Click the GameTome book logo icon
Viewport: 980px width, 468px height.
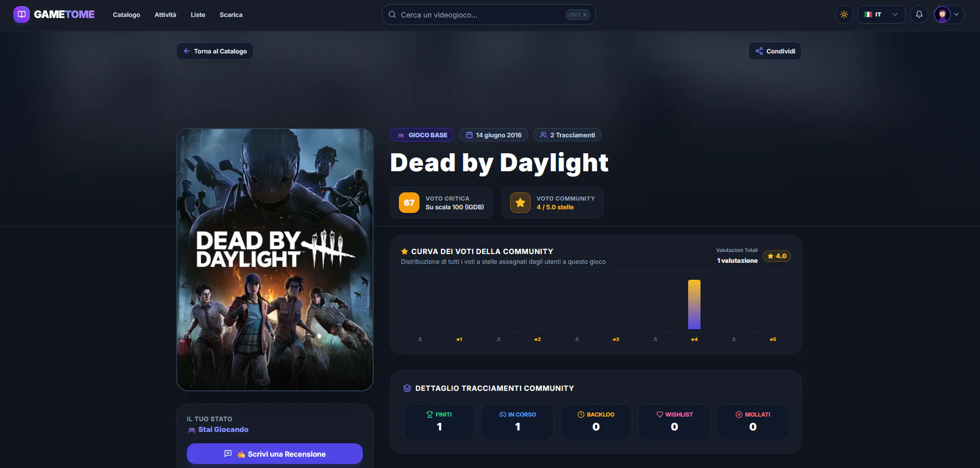[22, 14]
